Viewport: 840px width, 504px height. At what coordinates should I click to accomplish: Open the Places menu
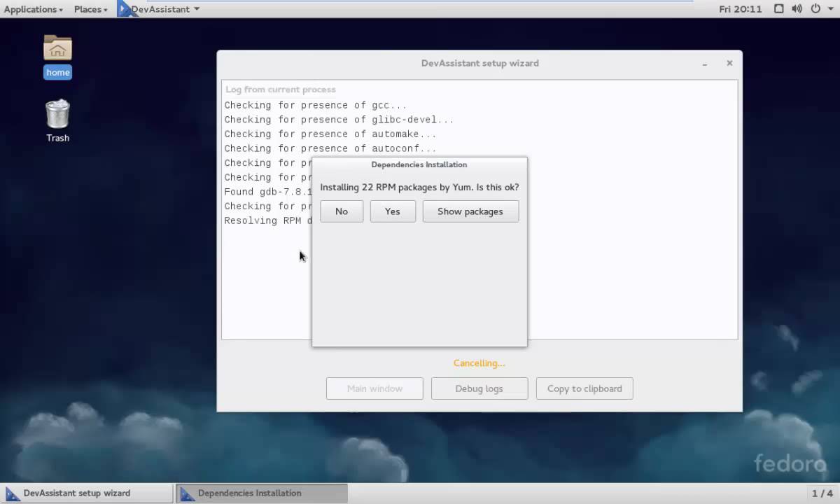click(x=91, y=9)
